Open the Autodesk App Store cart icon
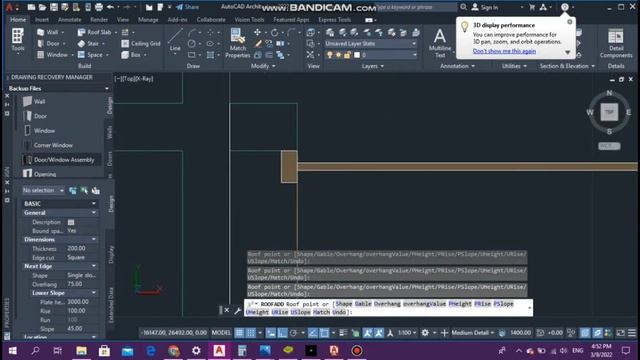 pyautogui.click(x=532, y=7)
